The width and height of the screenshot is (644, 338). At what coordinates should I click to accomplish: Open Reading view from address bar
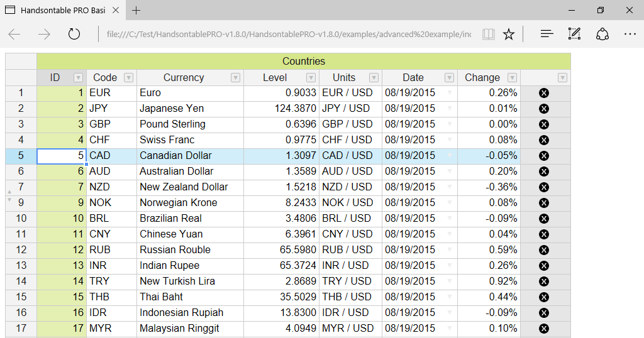tap(489, 34)
